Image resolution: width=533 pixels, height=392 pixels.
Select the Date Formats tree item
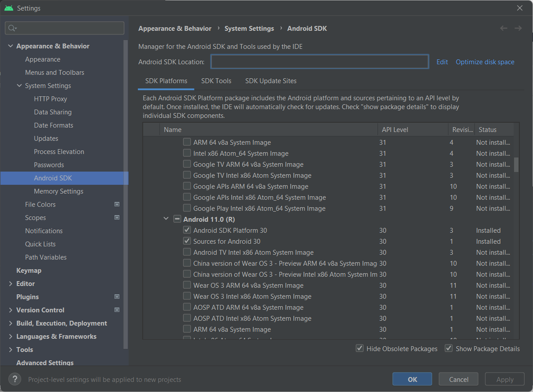point(53,125)
